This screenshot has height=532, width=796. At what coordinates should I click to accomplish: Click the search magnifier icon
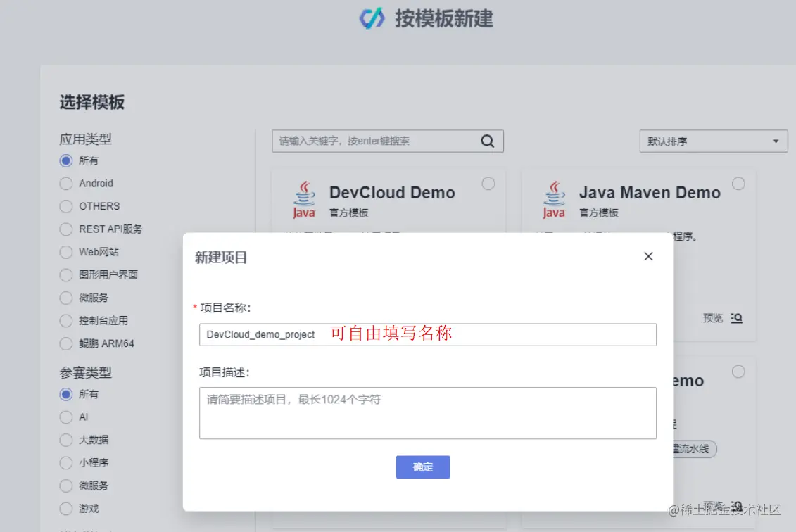(487, 141)
